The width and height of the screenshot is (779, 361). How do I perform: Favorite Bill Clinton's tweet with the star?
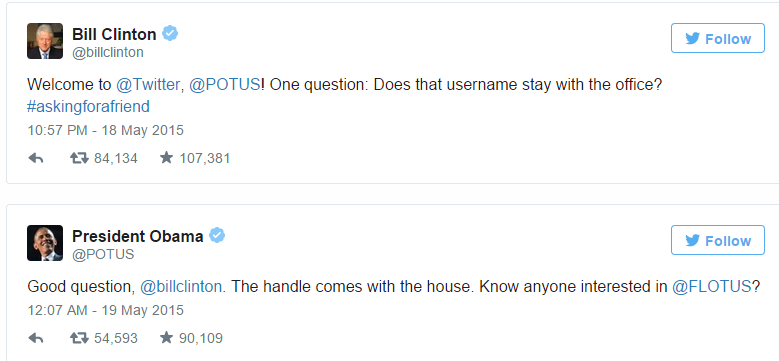pyautogui.click(x=166, y=158)
